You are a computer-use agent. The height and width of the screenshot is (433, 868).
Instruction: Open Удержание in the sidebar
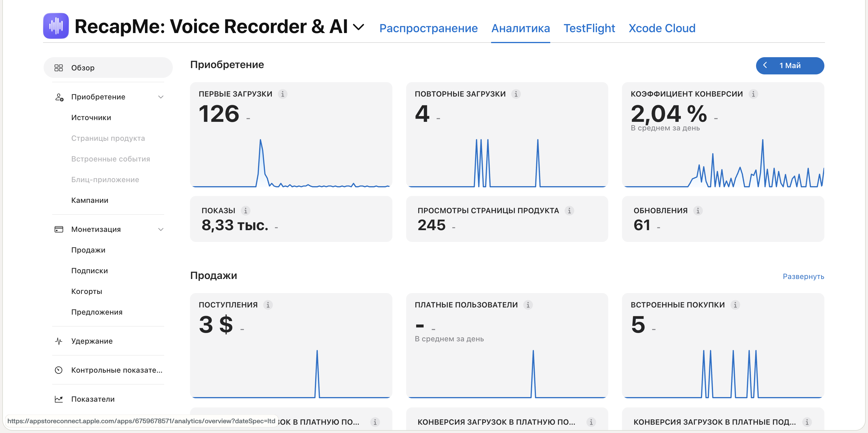pos(92,341)
